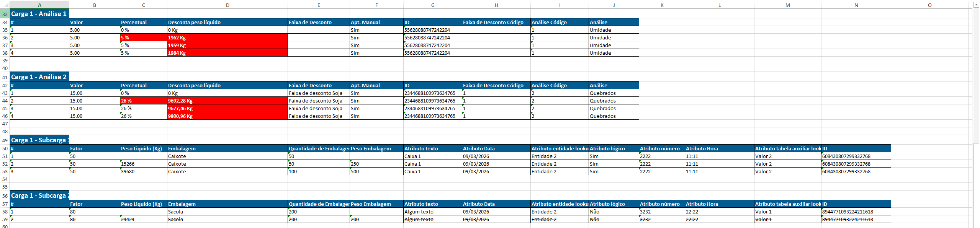The width and height of the screenshot is (980, 228).
Task: Select the ID cell '8944771093224211618' in row 58
Action: [x=856, y=212]
